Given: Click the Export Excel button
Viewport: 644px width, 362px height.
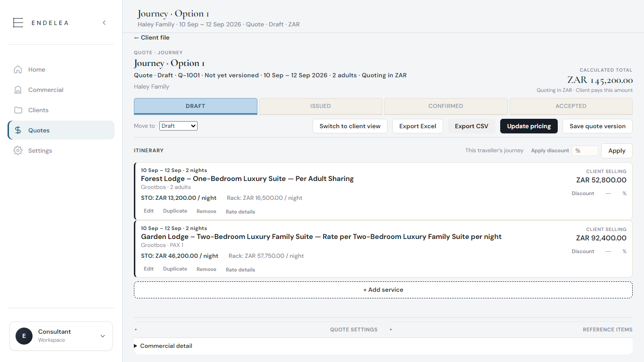Looking at the screenshot, I should 418,126.
